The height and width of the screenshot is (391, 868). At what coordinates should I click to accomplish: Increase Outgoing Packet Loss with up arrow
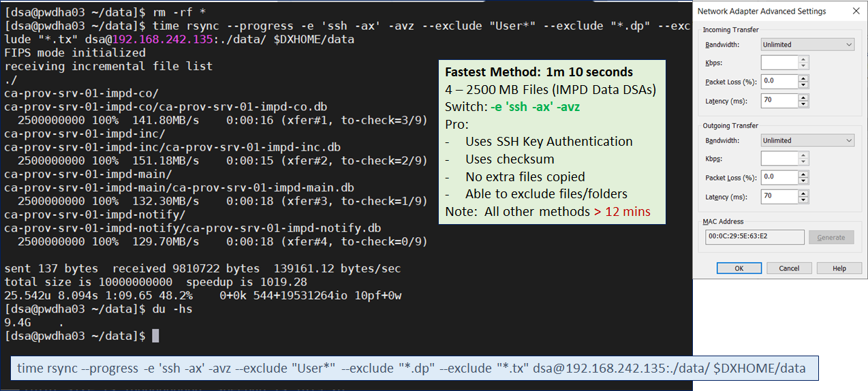(x=803, y=174)
